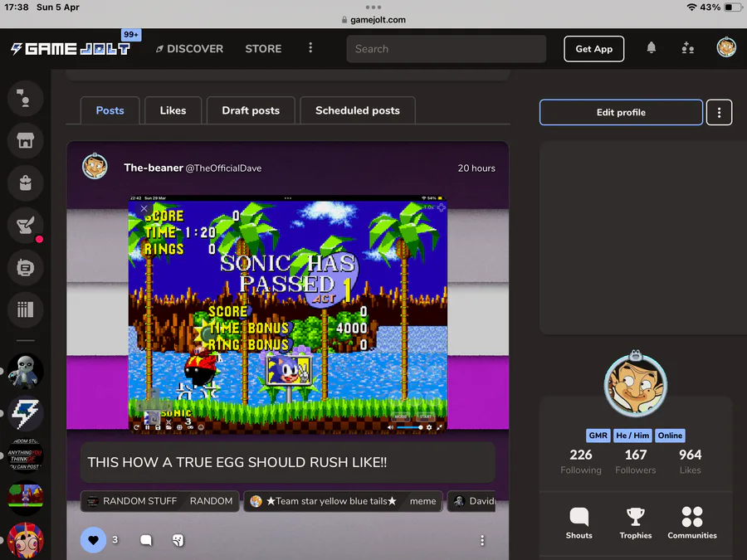Open the top navigation more-options menu
747x560 pixels.
(x=310, y=48)
